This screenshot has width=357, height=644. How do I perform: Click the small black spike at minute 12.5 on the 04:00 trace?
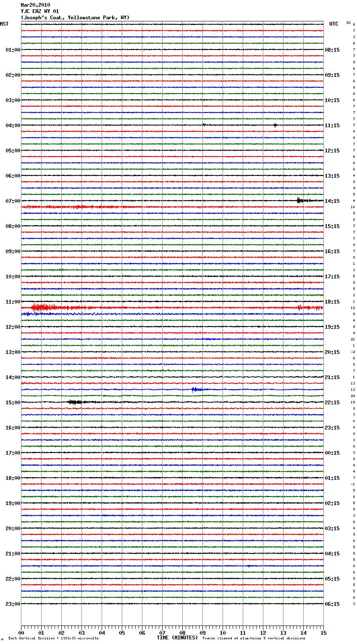coord(275,125)
